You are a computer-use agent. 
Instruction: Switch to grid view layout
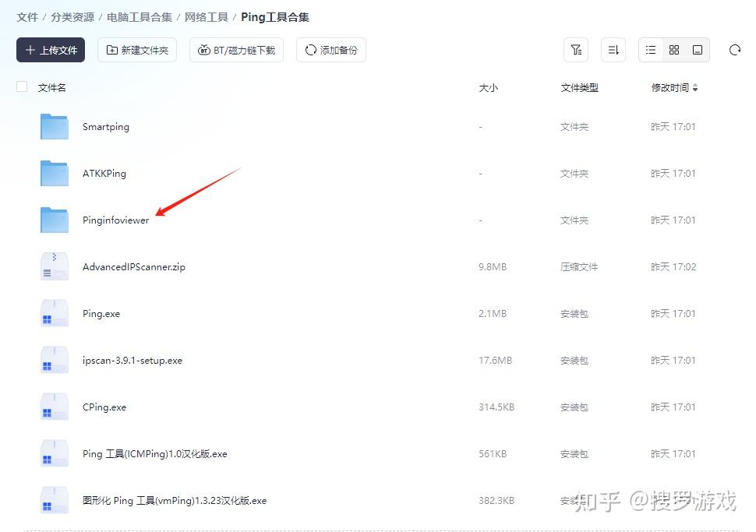(674, 49)
